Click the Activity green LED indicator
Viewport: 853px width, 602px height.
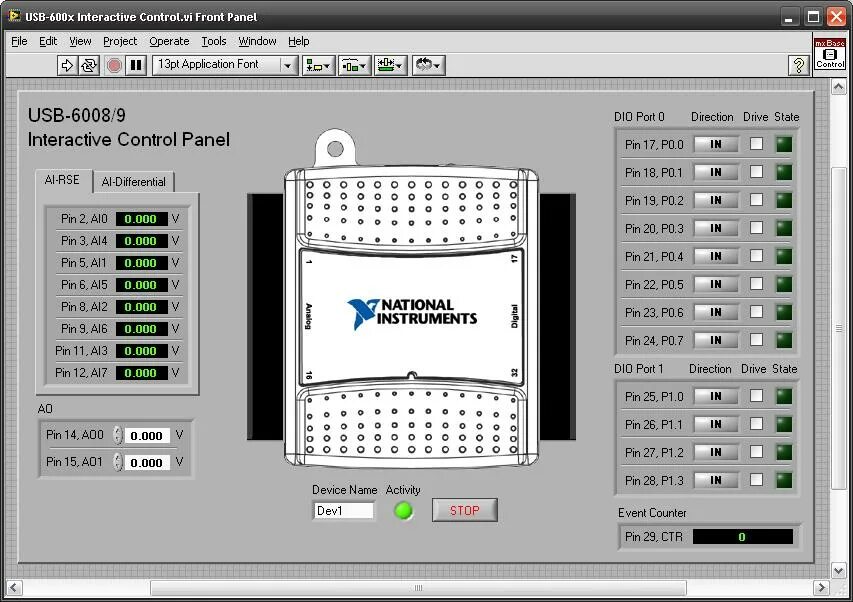coord(403,511)
